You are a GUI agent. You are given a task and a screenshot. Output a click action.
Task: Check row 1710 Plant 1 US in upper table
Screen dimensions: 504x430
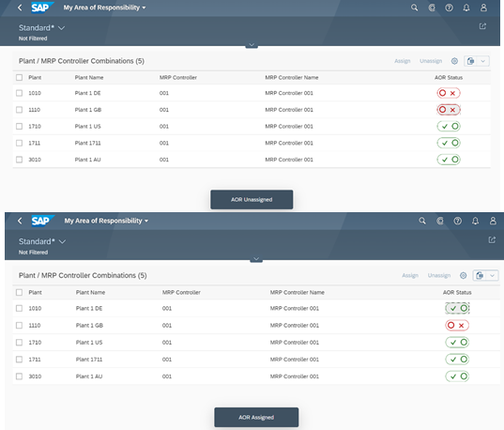(20, 126)
